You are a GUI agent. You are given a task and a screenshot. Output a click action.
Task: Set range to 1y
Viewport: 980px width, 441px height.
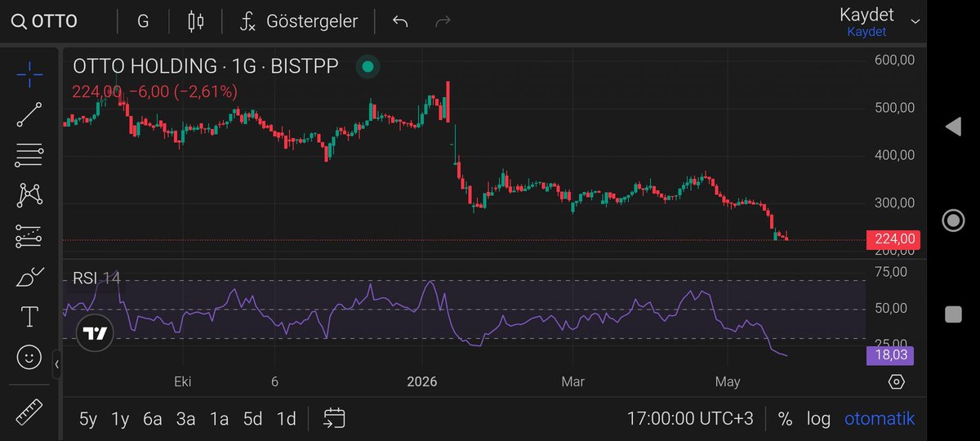pyautogui.click(x=120, y=419)
